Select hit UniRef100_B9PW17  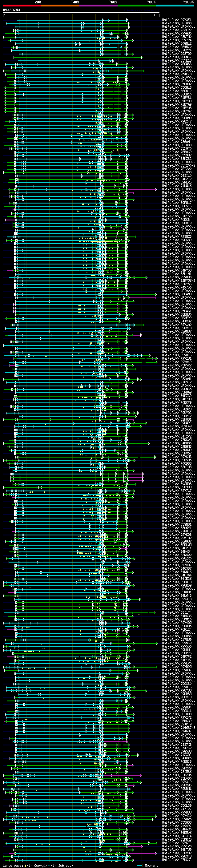(177, 203)
